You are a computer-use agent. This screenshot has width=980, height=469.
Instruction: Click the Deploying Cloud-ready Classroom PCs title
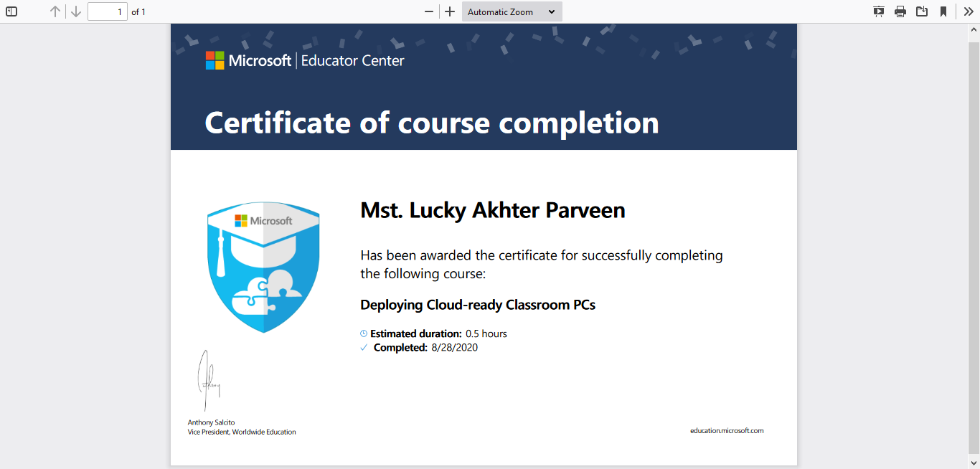[478, 305]
